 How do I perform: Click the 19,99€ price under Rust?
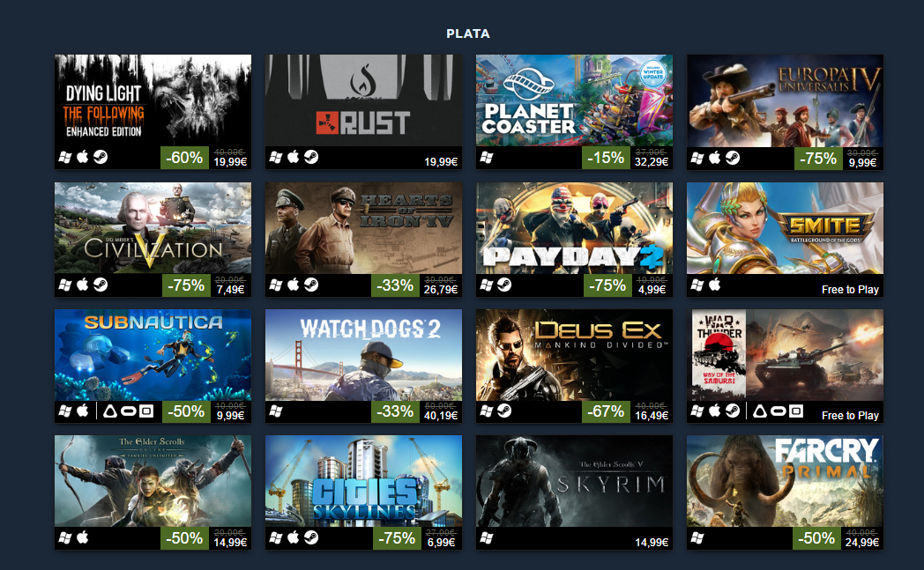[x=441, y=162]
